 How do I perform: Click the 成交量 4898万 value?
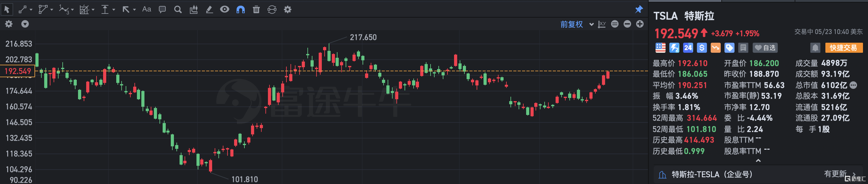click(x=834, y=63)
